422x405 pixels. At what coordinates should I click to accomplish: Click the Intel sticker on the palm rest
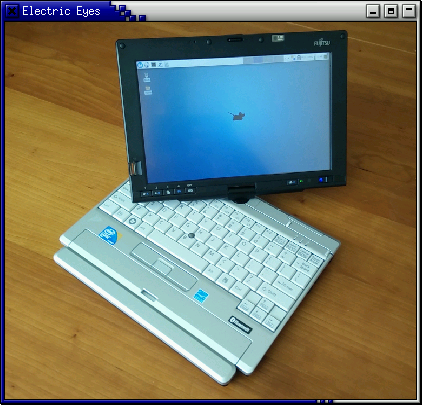pos(110,235)
